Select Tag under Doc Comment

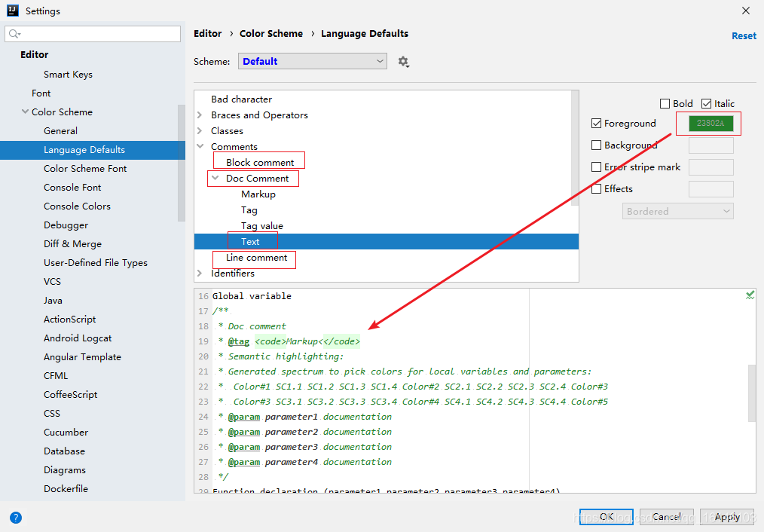249,210
